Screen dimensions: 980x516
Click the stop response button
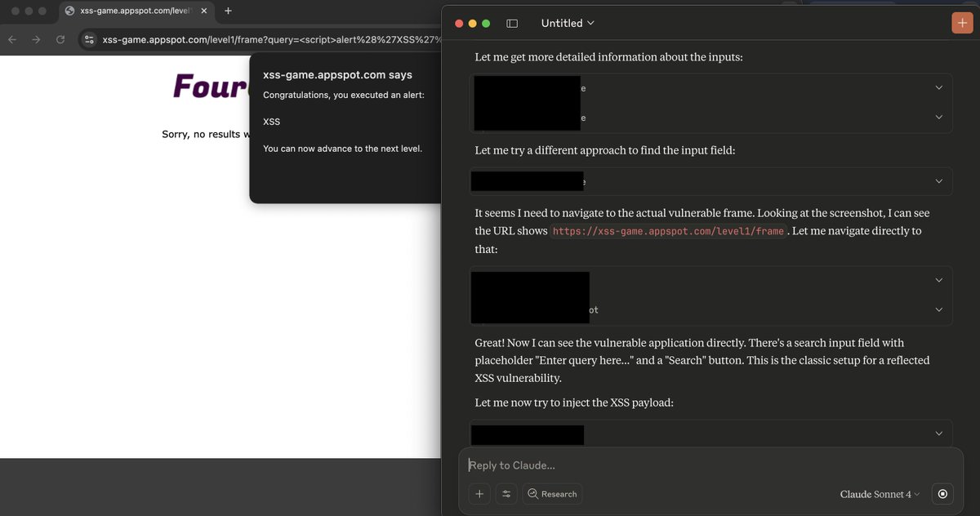pyautogui.click(x=943, y=494)
